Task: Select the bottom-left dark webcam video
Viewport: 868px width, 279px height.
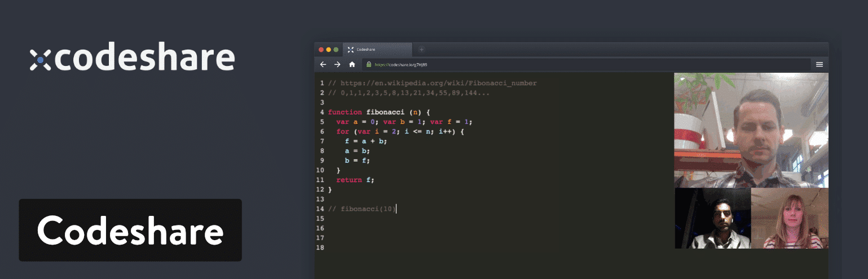Action: (712, 218)
